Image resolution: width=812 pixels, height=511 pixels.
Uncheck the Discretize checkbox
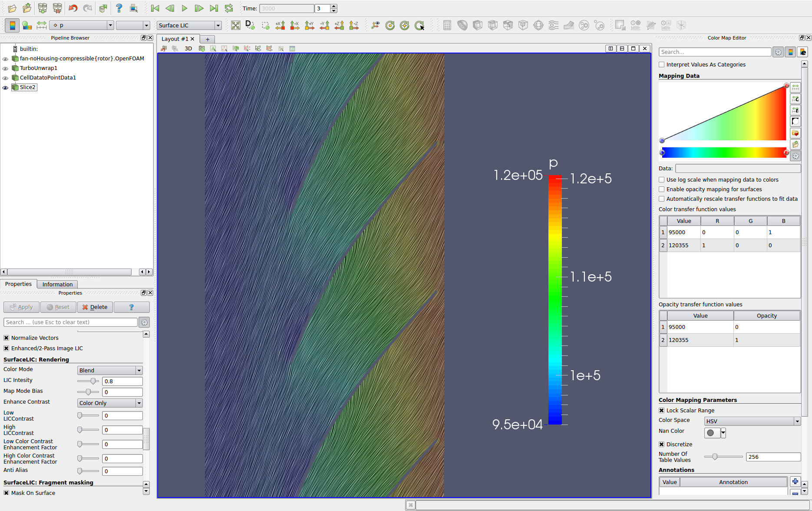point(662,445)
